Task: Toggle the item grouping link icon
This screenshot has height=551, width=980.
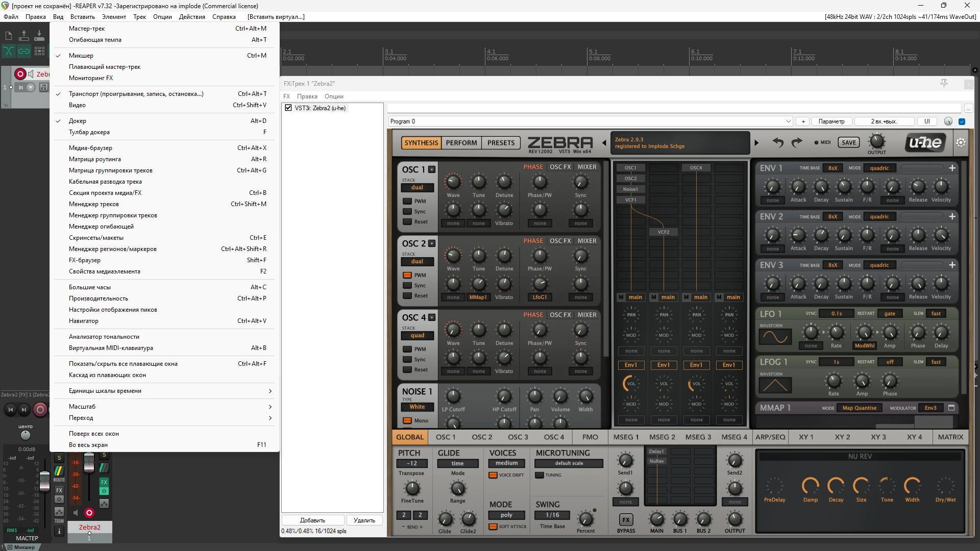Action: [23, 51]
